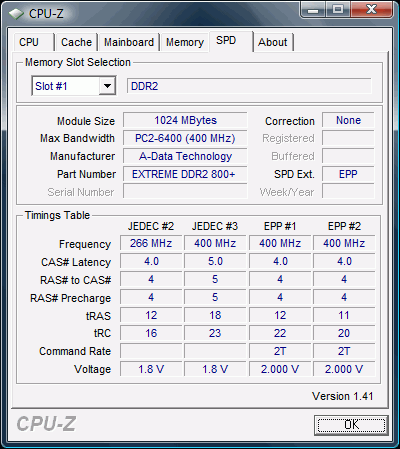Expand the memory slot dropdown arrow
Viewport: 400px width, 449px height.
point(107,86)
